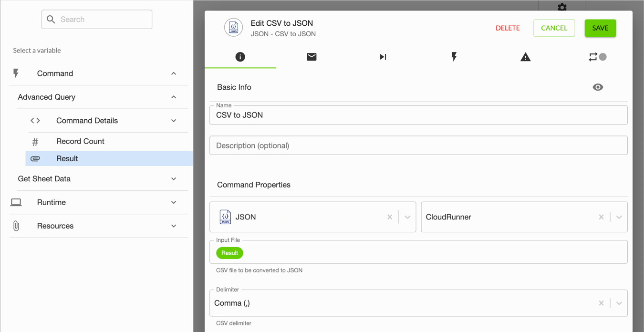Viewport: 644px width, 332px height.
Task: Open the JSON command dropdown arrow
Action: 407,217
